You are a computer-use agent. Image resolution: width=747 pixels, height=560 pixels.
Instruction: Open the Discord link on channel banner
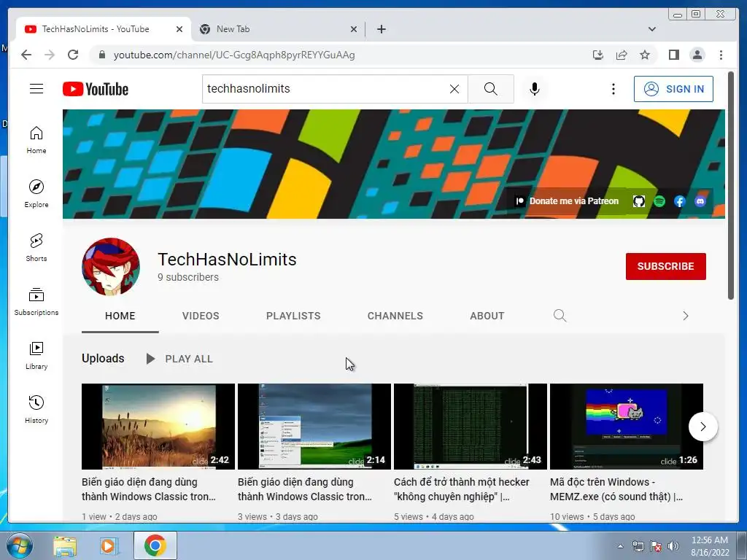(x=700, y=201)
